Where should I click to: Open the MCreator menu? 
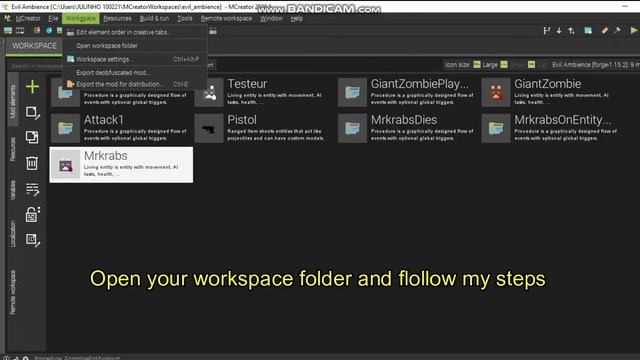click(x=28, y=18)
